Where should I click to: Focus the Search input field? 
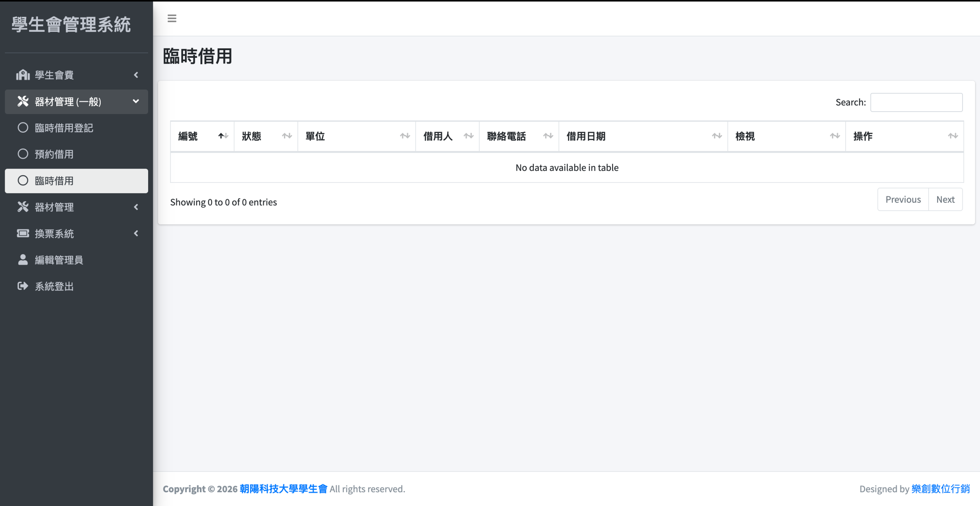916,103
